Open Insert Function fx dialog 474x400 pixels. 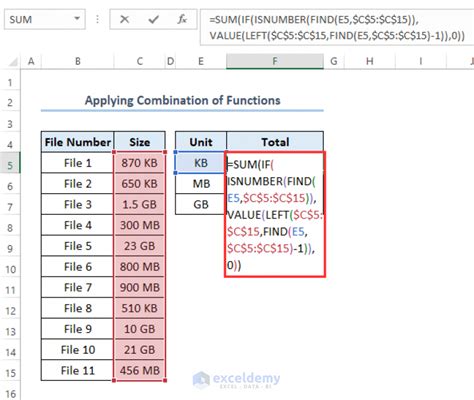tap(182, 19)
